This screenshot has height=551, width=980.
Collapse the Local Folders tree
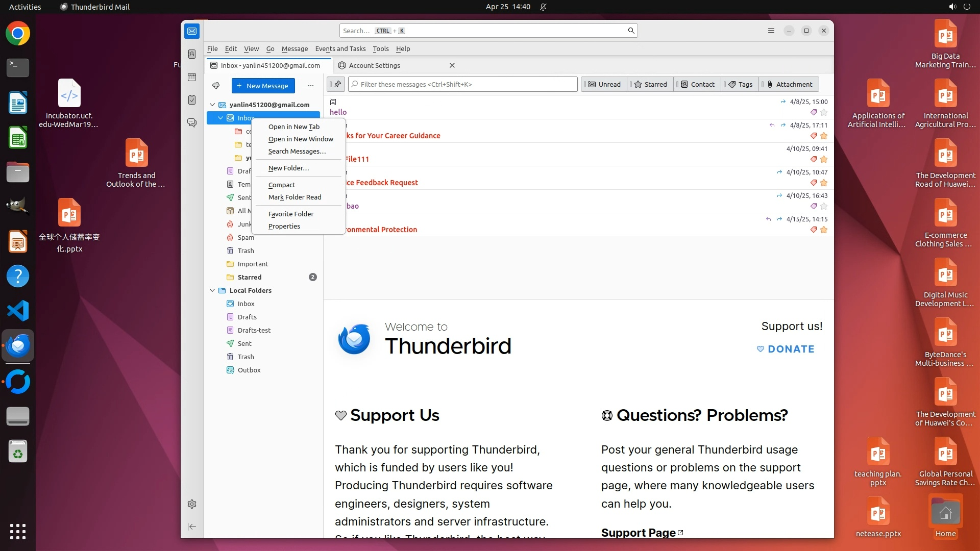[212, 290]
